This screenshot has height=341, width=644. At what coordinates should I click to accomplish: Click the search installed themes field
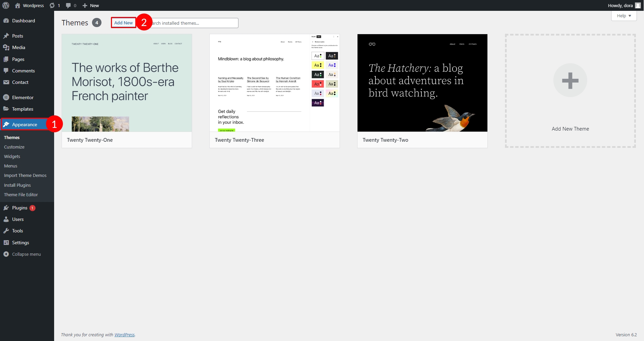tap(194, 23)
